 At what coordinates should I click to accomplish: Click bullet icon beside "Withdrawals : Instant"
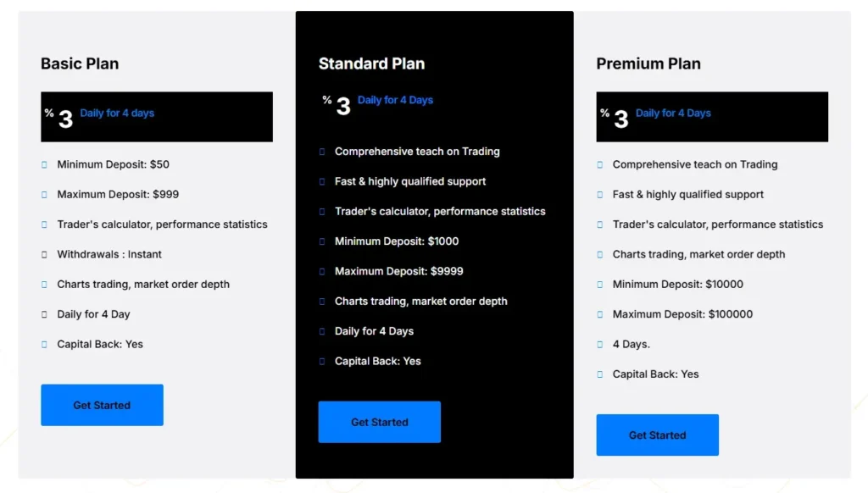point(45,255)
